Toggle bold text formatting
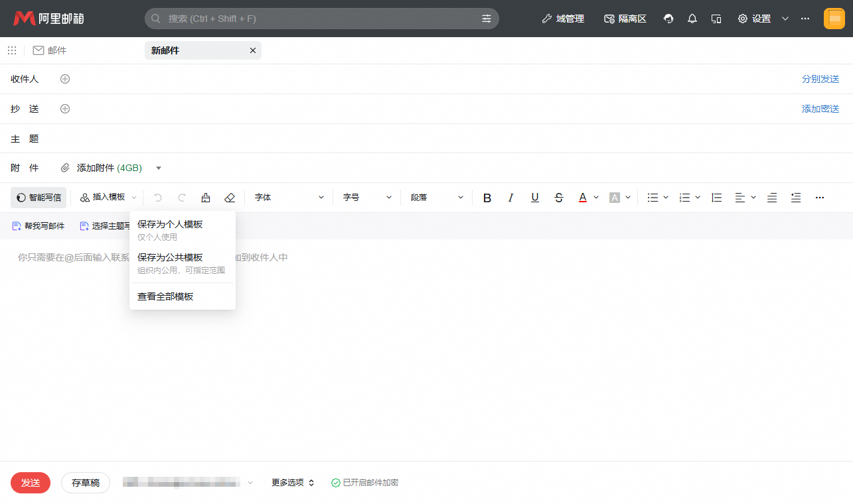 pyautogui.click(x=487, y=198)
